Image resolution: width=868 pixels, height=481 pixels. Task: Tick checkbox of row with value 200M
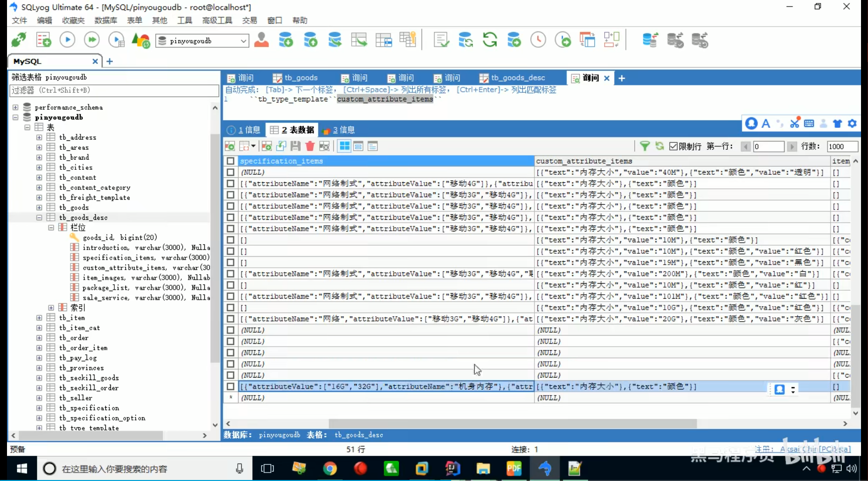(x=230, y=274)
